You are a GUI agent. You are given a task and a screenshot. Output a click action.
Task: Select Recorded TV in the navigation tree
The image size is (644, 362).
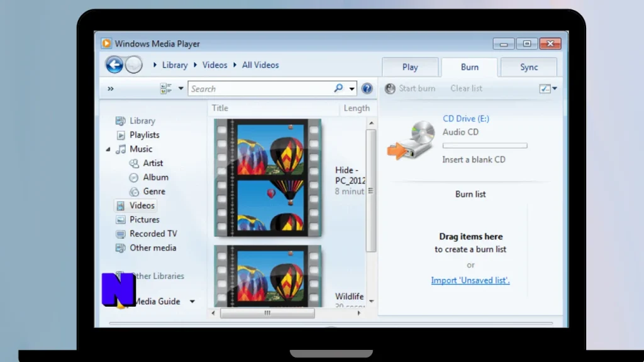(153, 234)
